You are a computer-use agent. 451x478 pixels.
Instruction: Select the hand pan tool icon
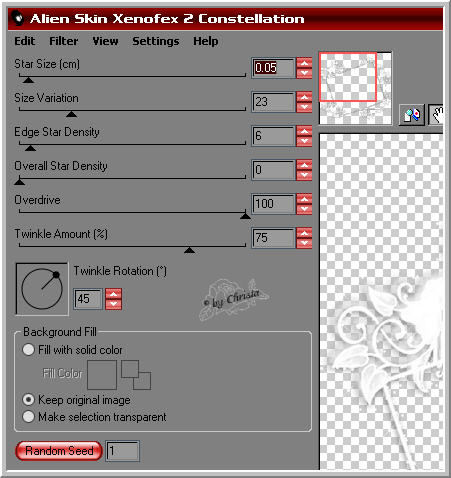(436, 115)
